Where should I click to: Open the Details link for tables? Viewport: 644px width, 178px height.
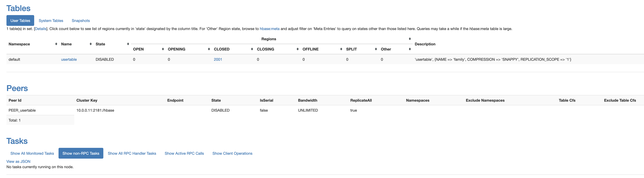pyautogui.click(x=41, y=29)
